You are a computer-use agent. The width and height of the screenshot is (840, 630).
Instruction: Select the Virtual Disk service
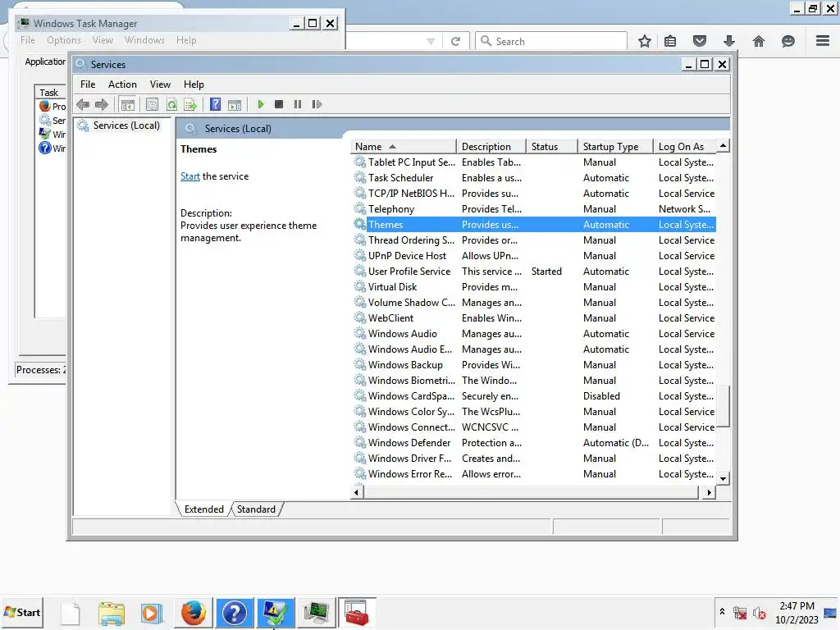534,286
